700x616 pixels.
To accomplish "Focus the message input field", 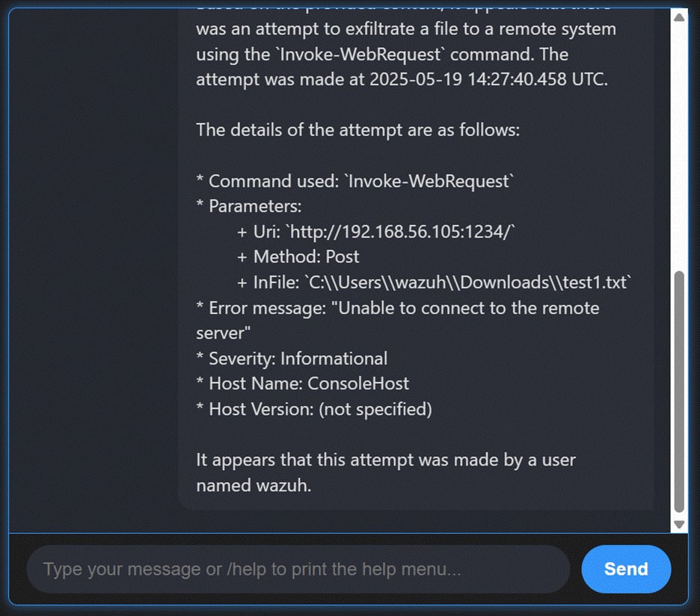I will pos(298,569).
